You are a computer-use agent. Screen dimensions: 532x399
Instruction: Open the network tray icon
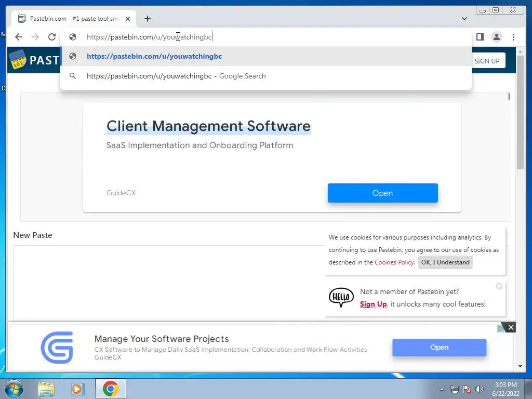click(x=454, y=389)
